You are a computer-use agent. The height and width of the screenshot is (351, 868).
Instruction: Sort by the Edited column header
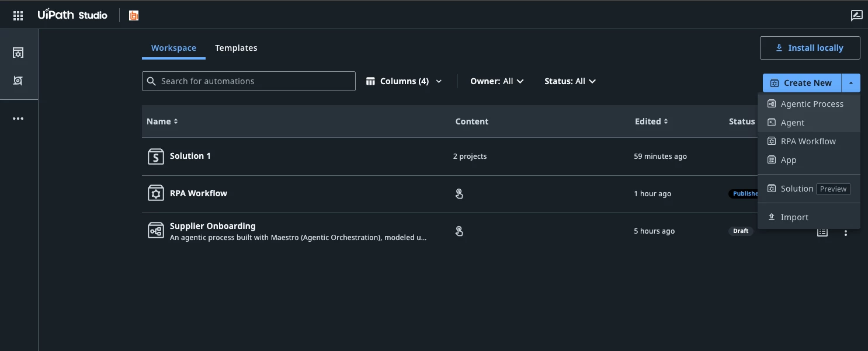[x=651, y=121]
